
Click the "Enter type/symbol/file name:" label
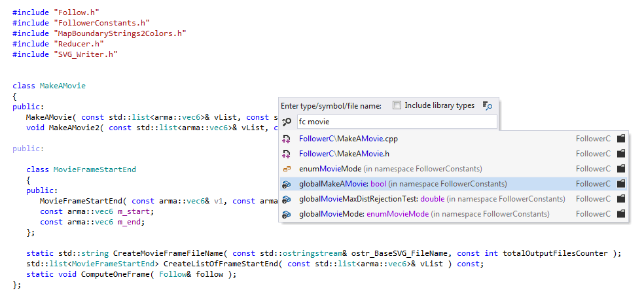[x=331, y=106]
